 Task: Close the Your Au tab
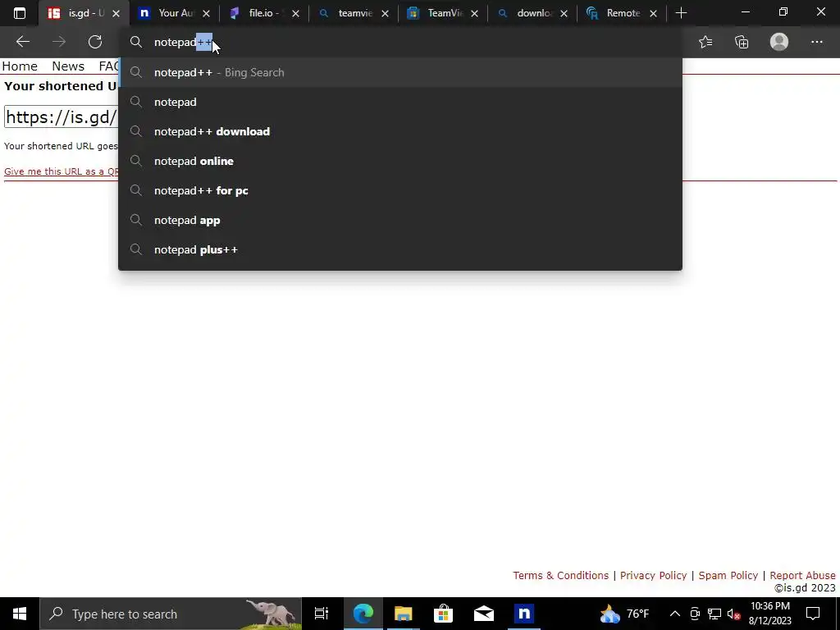coord(206,13)
